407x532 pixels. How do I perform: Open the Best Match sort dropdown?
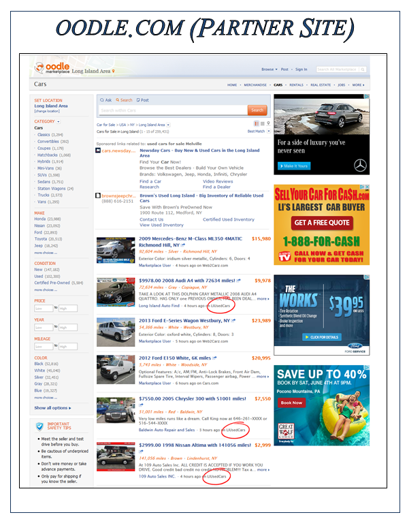pos(269,131)
